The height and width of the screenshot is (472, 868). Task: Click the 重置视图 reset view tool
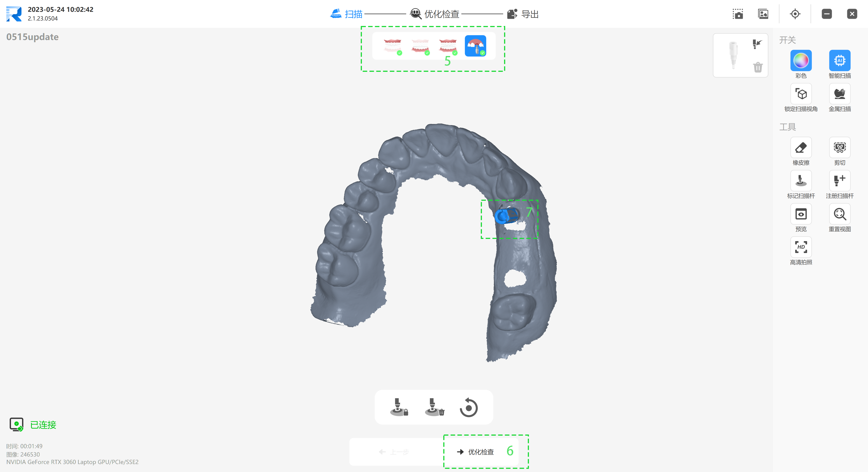tap(840, 214)
